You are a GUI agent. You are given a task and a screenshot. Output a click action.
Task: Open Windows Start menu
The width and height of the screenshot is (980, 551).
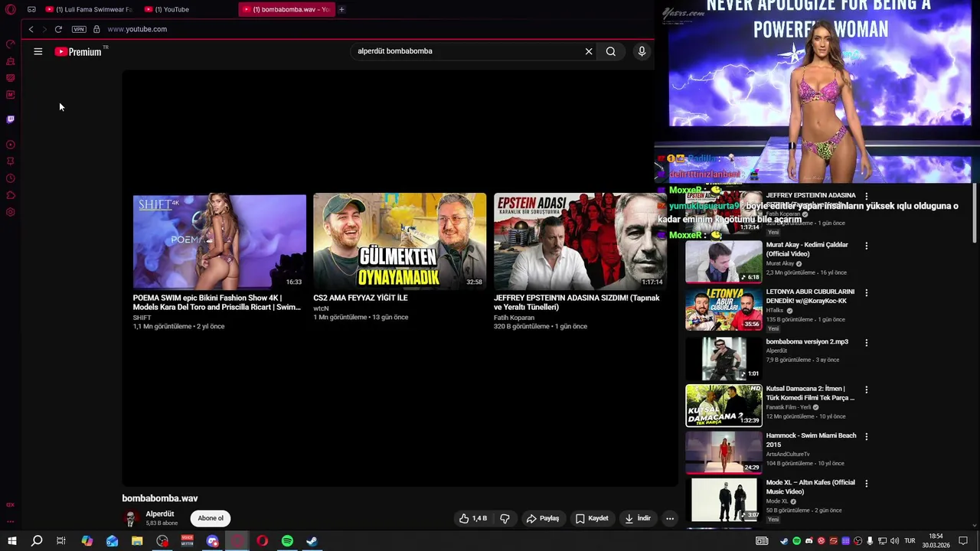pos(11,541)
